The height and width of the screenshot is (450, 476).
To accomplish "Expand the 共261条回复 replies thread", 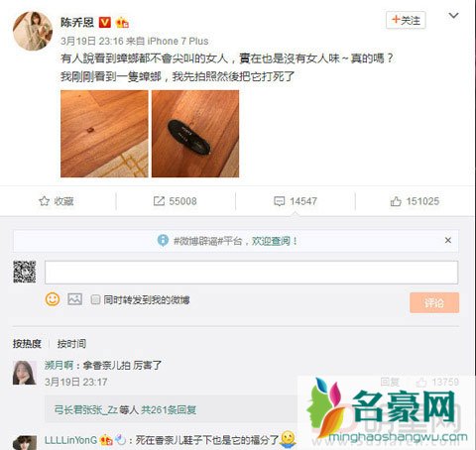I will [x=169, y=409].
